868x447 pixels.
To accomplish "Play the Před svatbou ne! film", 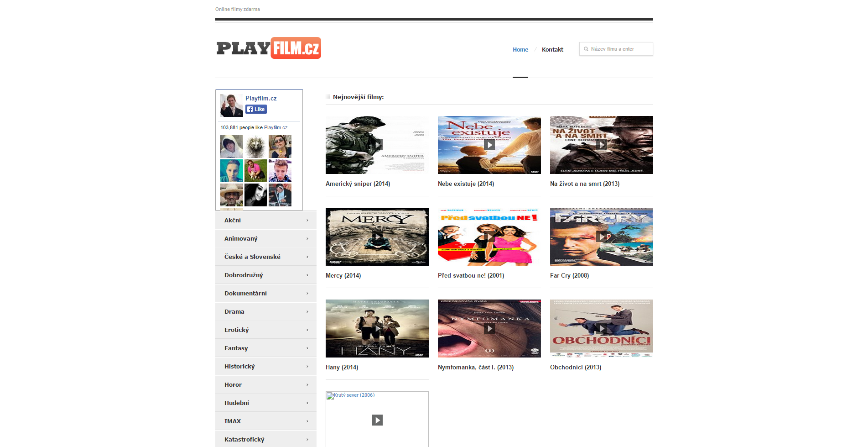I will [489, 237].
